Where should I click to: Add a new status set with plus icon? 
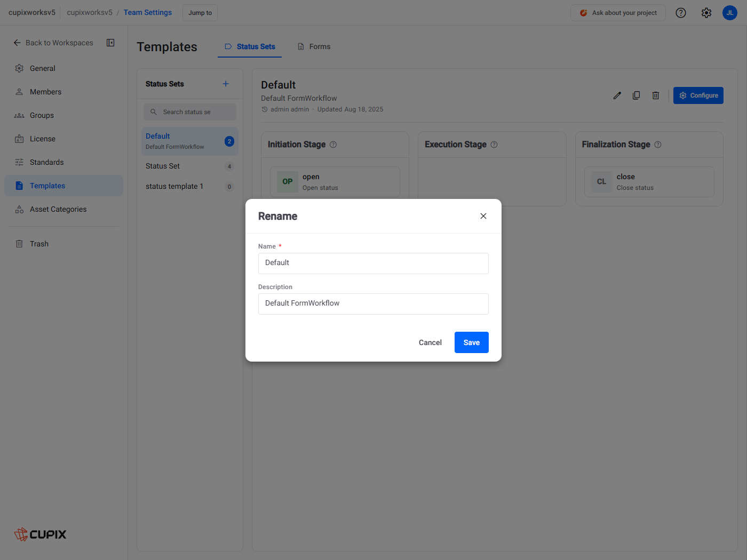[x=226, y=84]
